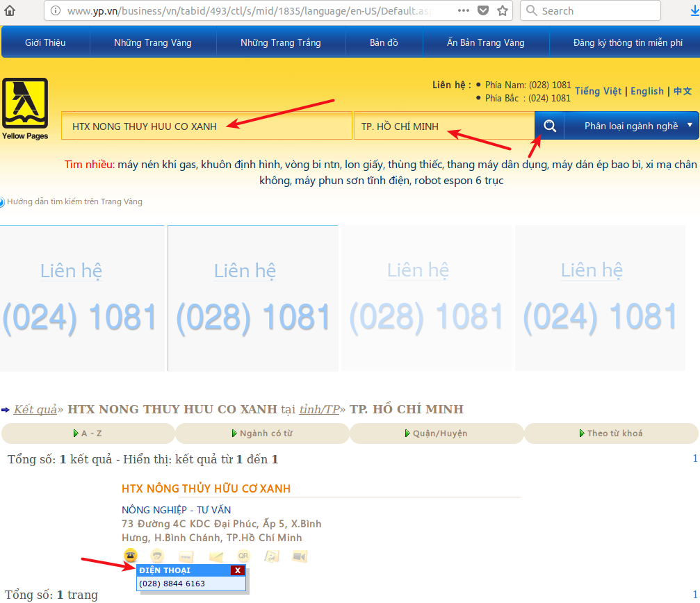700x603 pixels.
Task: Click the telephone icon of the listing
Action: point(131,555)
